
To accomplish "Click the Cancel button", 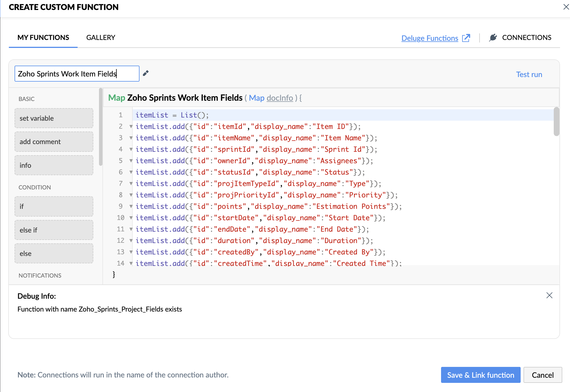I will coord(542,375).
